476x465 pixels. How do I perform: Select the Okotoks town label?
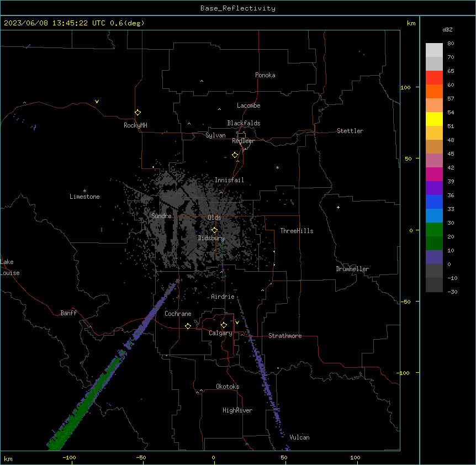point(228,387)
